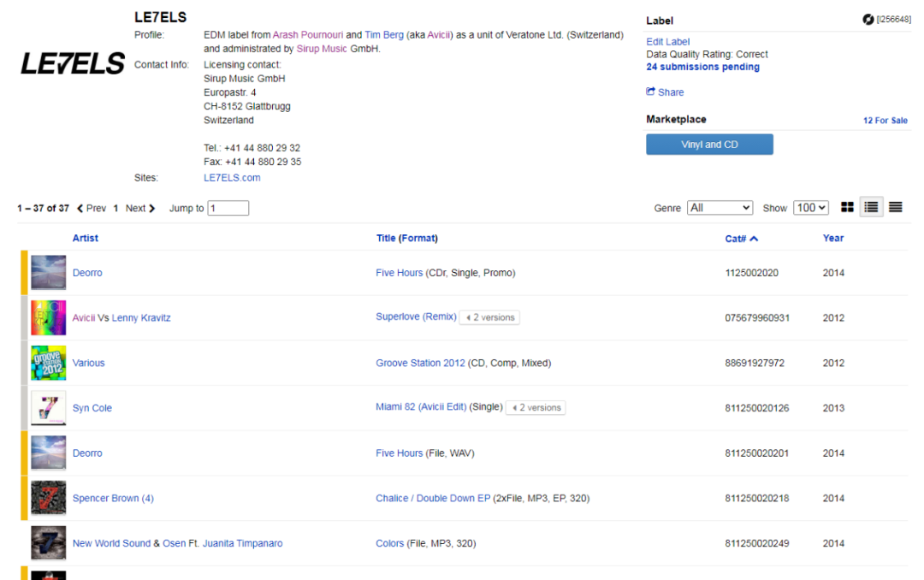Image resolution: width=924 pixels, height=580 pixels.
Task: Go to page 1 in the pagination
Action: 116,208
